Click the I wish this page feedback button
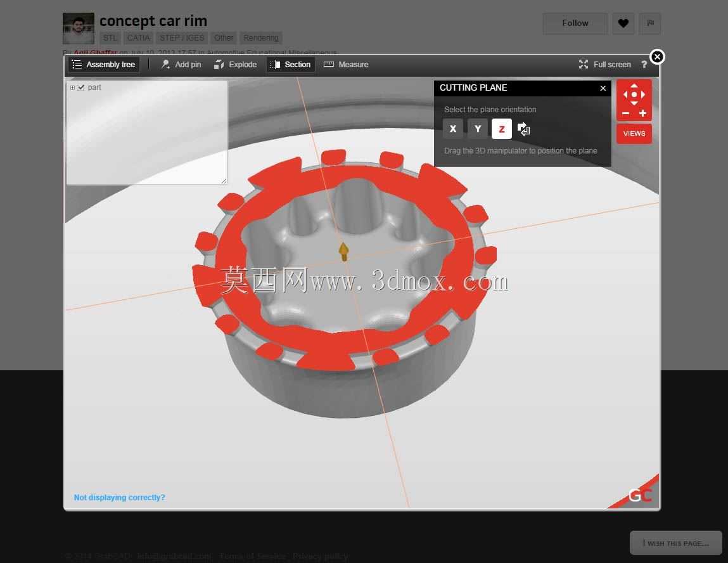The height and width of the screenshot is (563, 728). pyautogui.click(x=675, y=543)
